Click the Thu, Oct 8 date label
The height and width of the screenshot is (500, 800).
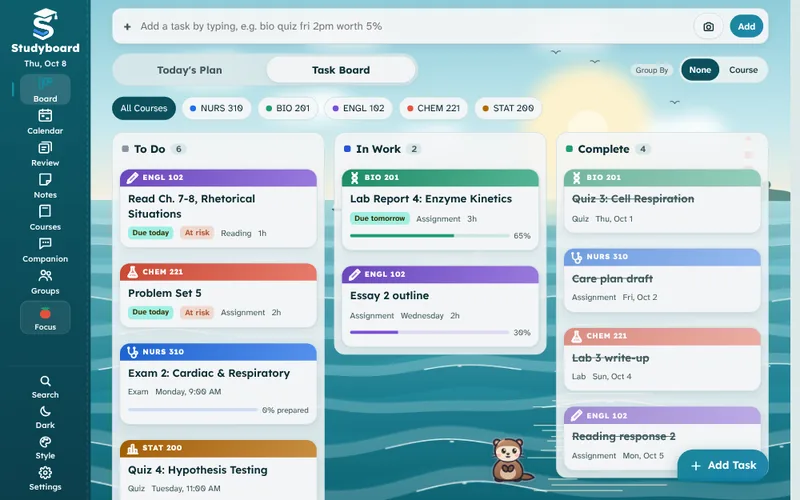click(x=45, y=64)
